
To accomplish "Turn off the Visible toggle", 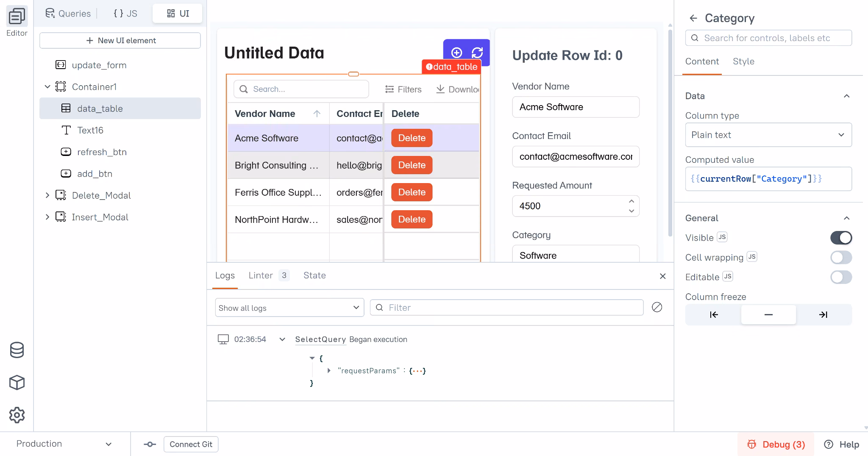I will point(841,238).
